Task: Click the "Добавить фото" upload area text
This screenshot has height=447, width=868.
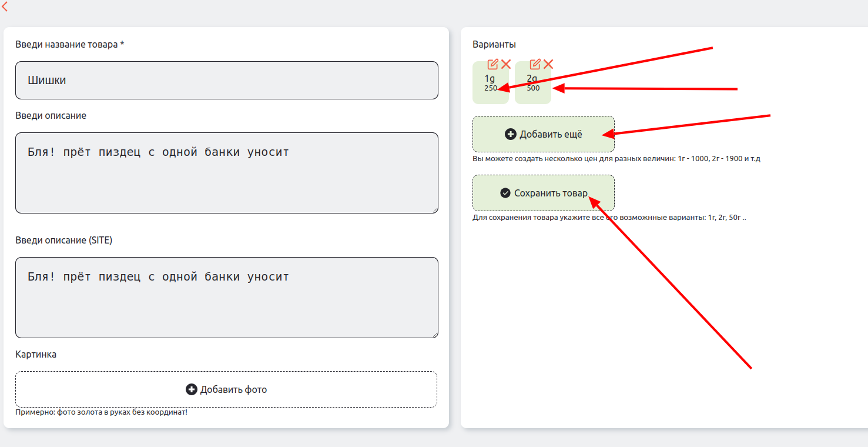Action: 233,389
